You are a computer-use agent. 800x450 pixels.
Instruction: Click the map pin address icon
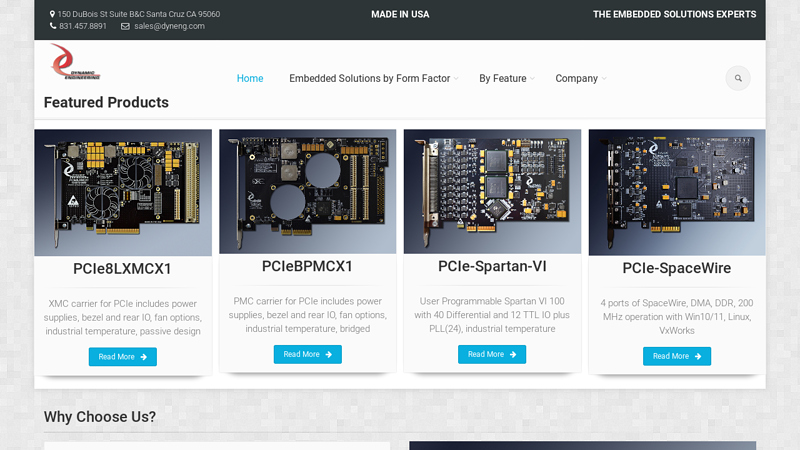(x=52, y=14)
